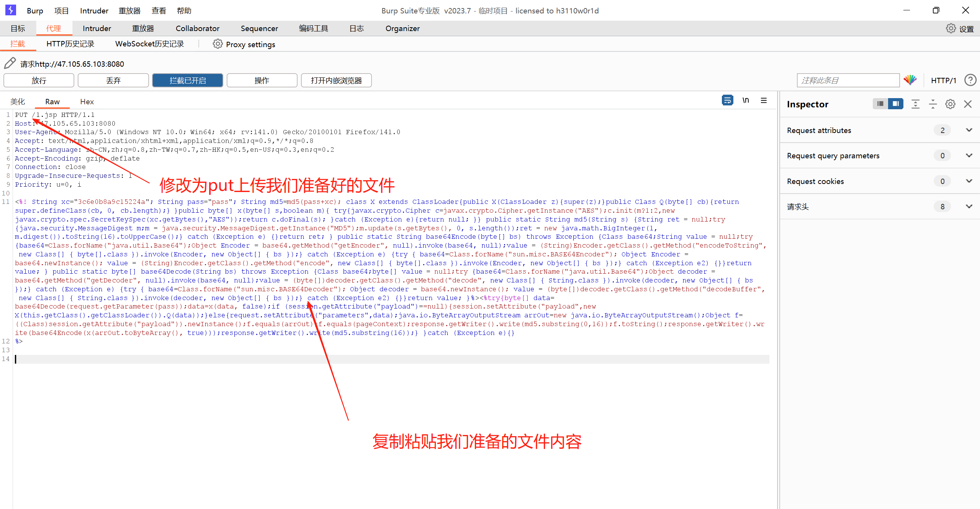Open the Organizer tab
Screen dimensions: 980x509
pos(402,28)
